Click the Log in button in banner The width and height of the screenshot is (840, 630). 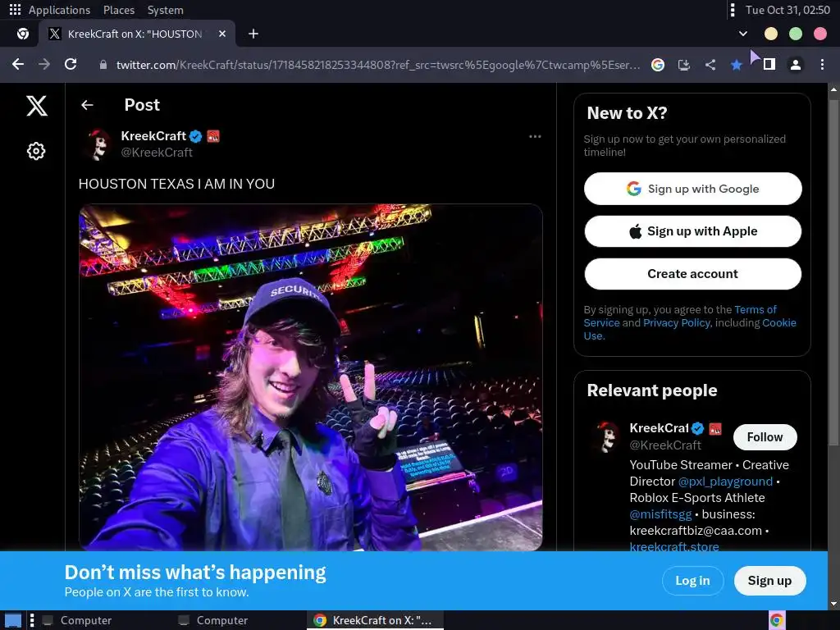point(692,581)
